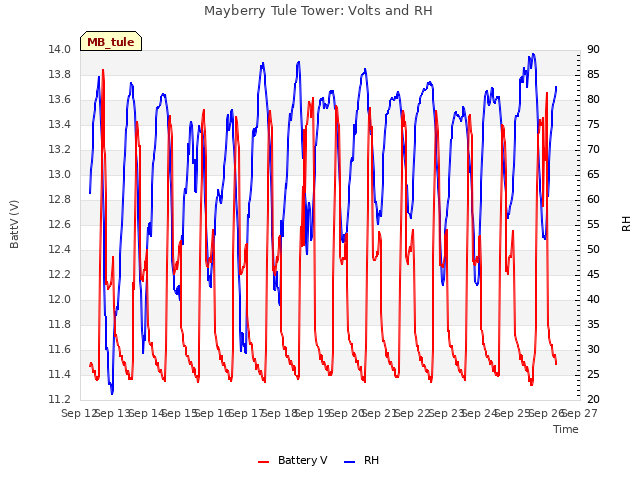Click the blue RH legend swatch
The image size is (640, 480).
pos(349,462)
